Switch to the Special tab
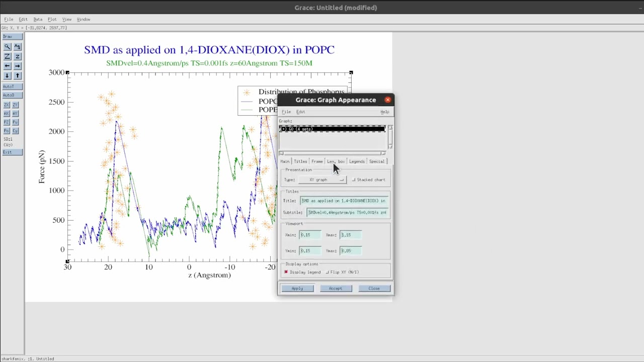 pyautogui.click(x=376, y=161)
